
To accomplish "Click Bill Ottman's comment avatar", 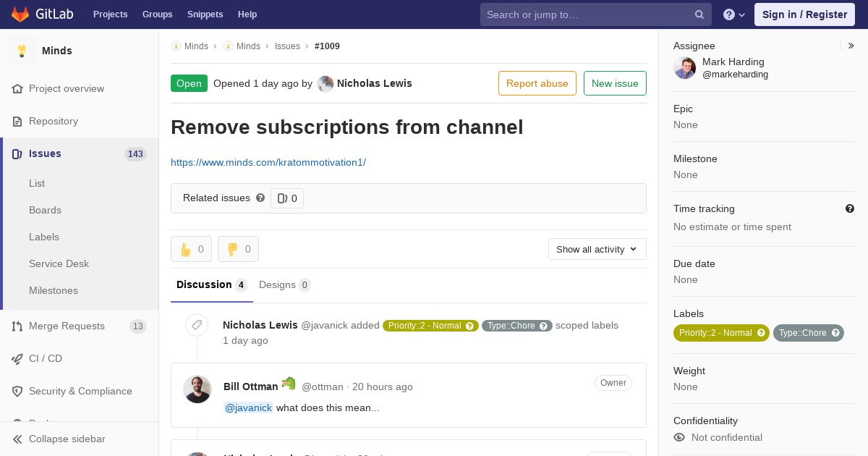I will (197, 389).
